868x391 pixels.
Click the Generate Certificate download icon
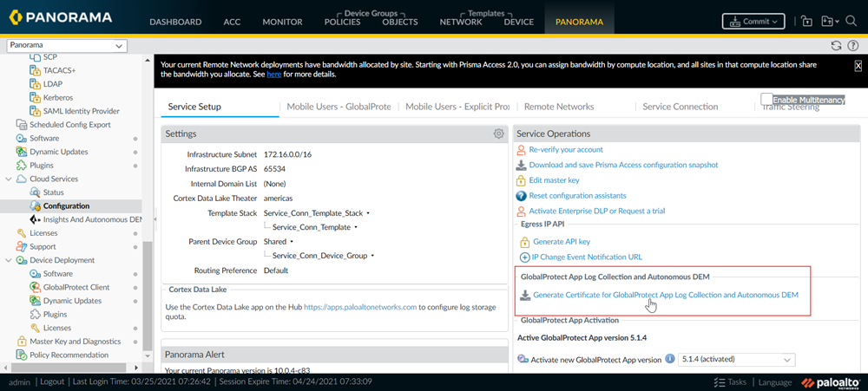coord(524,295)
